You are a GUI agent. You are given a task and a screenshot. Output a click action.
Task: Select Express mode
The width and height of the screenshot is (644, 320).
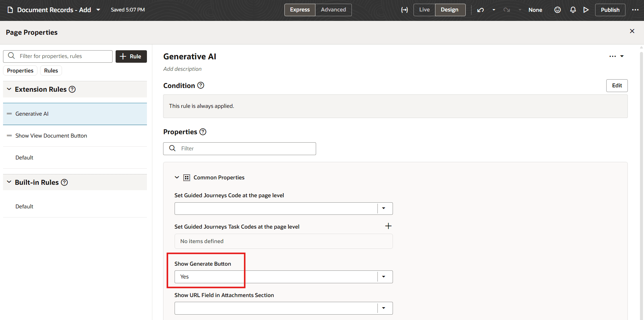[300, 10]
